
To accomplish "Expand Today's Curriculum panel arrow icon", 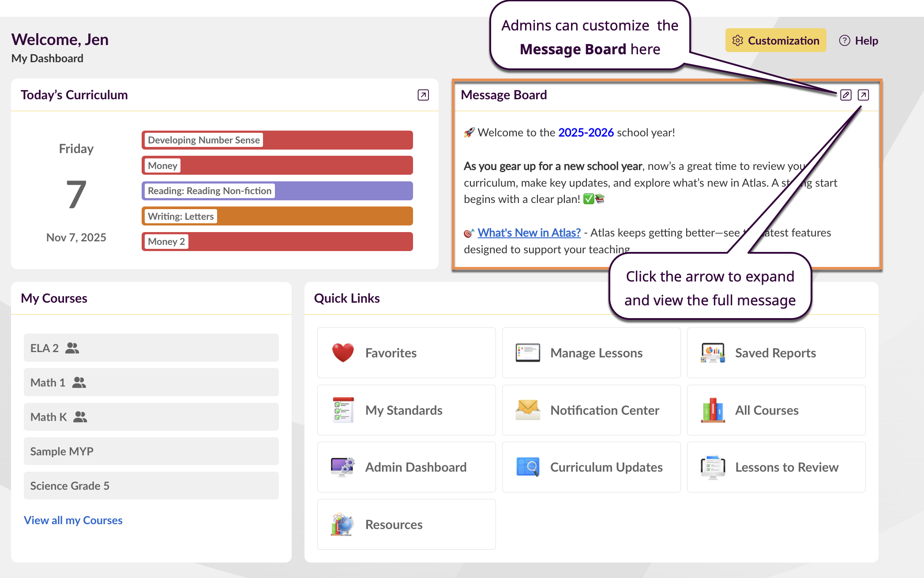I will pyautogui.click(x=423, y=95).
